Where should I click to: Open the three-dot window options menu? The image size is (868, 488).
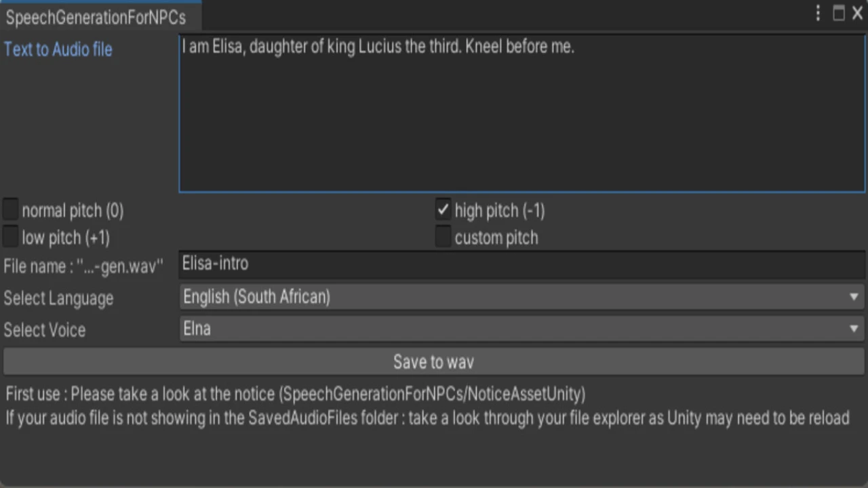[x=818, y=14]
